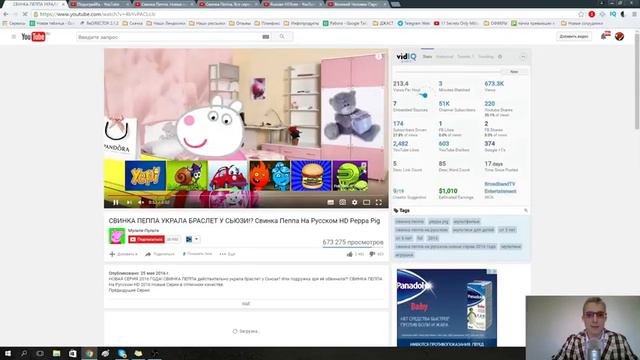
Task: Click the $1,010 estimated earnings value
Action: pyautogui.click(x=448, y=191)
